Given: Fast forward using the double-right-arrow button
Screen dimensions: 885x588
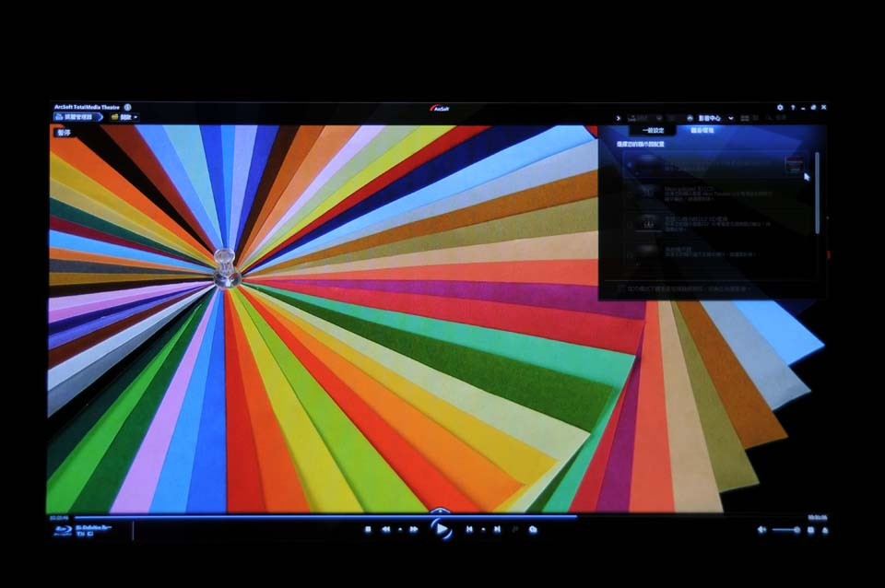Looking at the screenshot, I should point(414,529).
